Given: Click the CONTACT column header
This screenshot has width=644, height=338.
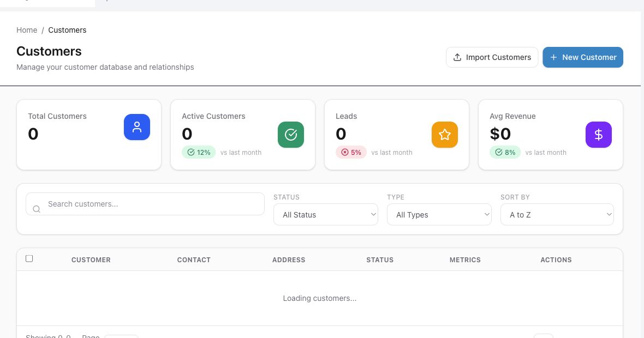Looking at the screenshot, I should pos(194,259).
